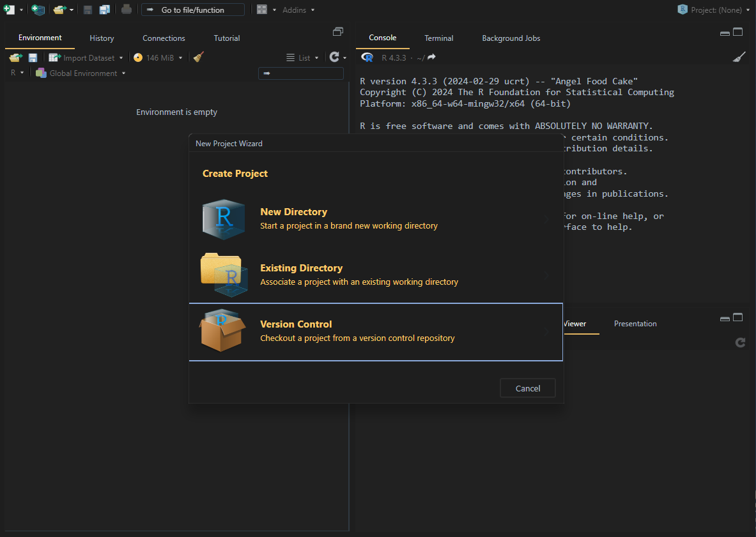This screenshot has height=537, width=756.
Task: Switch to the Background Jobs tab
Action: point(511,38)
